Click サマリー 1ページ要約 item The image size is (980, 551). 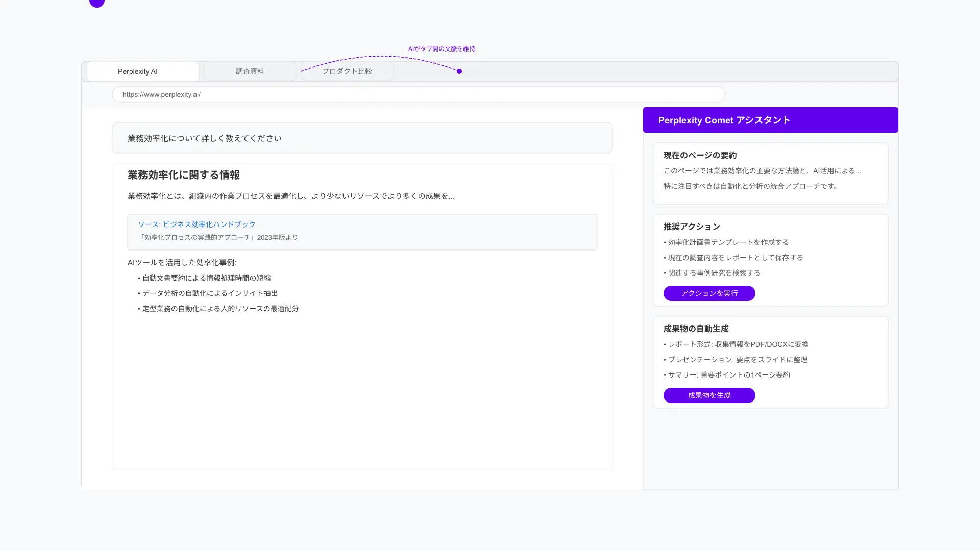click(x=727, y=375)
